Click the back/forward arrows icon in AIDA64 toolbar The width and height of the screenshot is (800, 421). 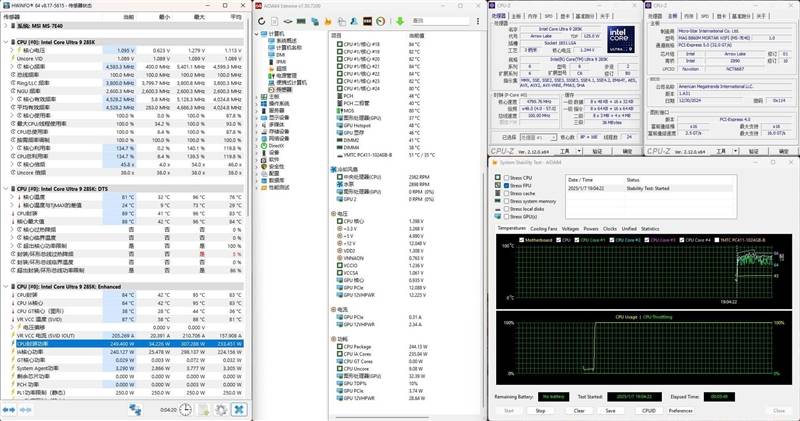tap(288, 21)
